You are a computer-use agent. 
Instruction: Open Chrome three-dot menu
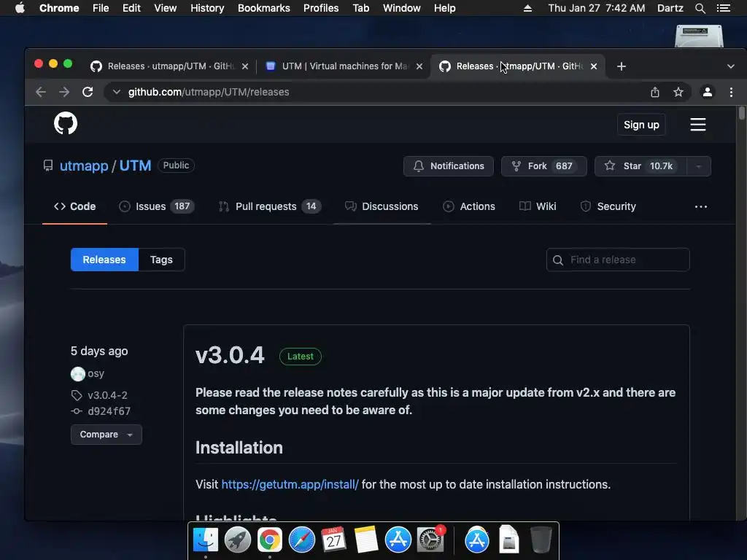click(x=731, y=92)
